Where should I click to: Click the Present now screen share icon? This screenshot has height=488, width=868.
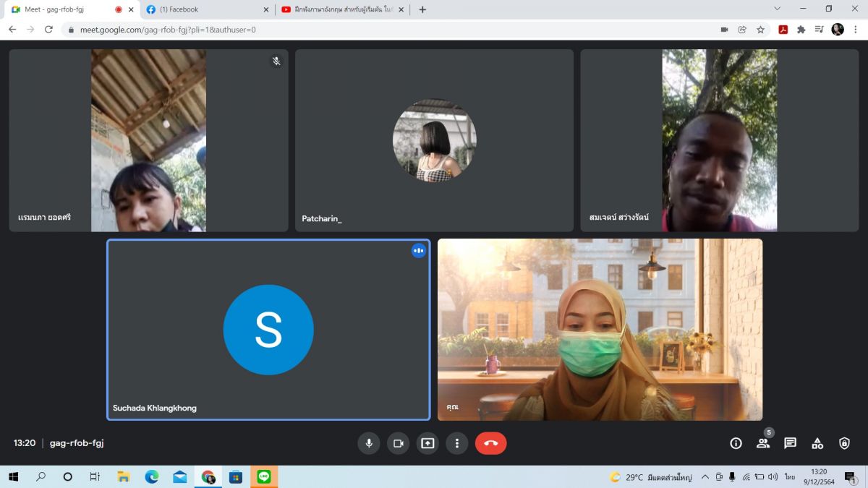click(x=427, y=443)
